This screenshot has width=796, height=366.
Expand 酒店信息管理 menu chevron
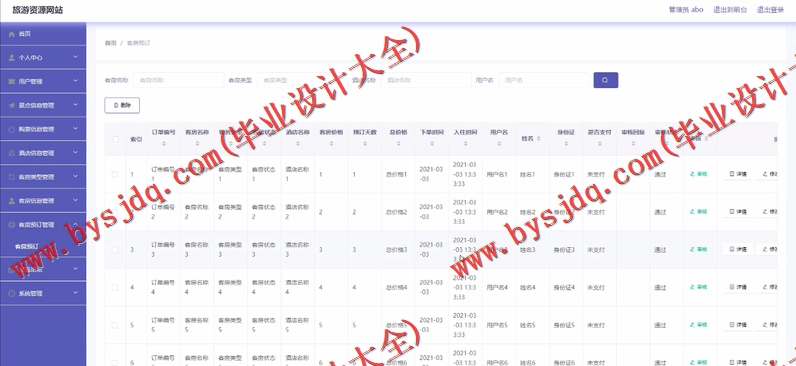coord(75,152)
